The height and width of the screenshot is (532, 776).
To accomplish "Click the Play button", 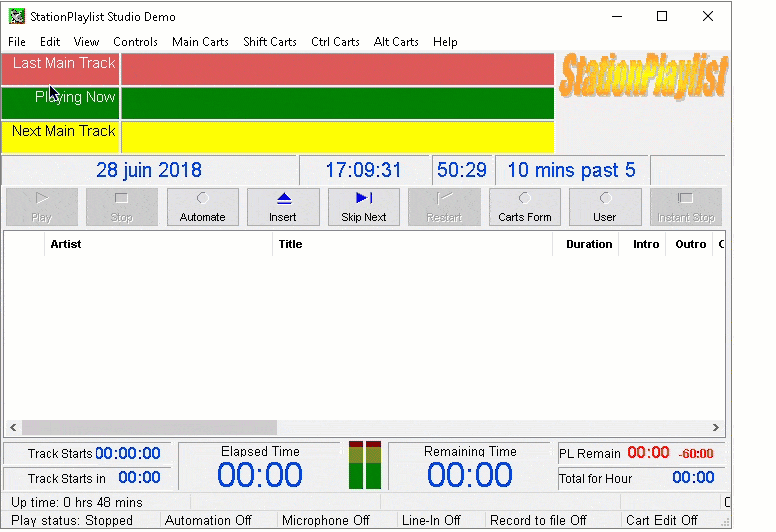I will point(42,207).
